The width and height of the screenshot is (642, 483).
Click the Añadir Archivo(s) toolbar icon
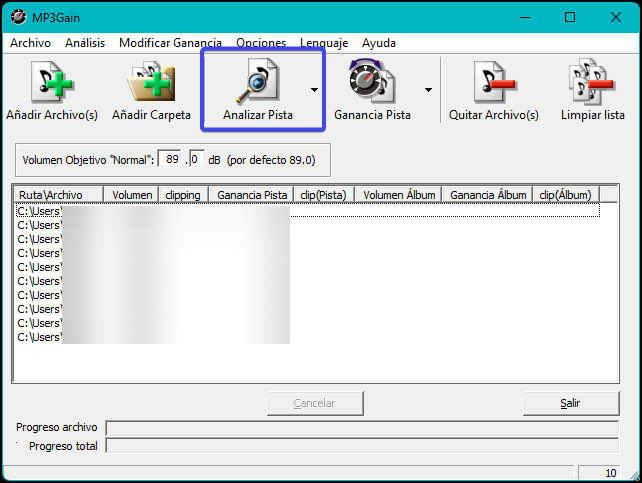(x=52, y=81)
